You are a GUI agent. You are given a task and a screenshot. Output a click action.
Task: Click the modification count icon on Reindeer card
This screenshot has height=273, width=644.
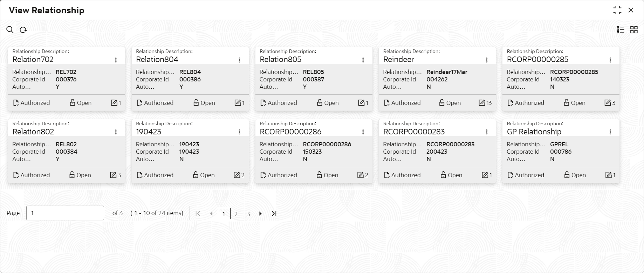click(x=482, y=103)
